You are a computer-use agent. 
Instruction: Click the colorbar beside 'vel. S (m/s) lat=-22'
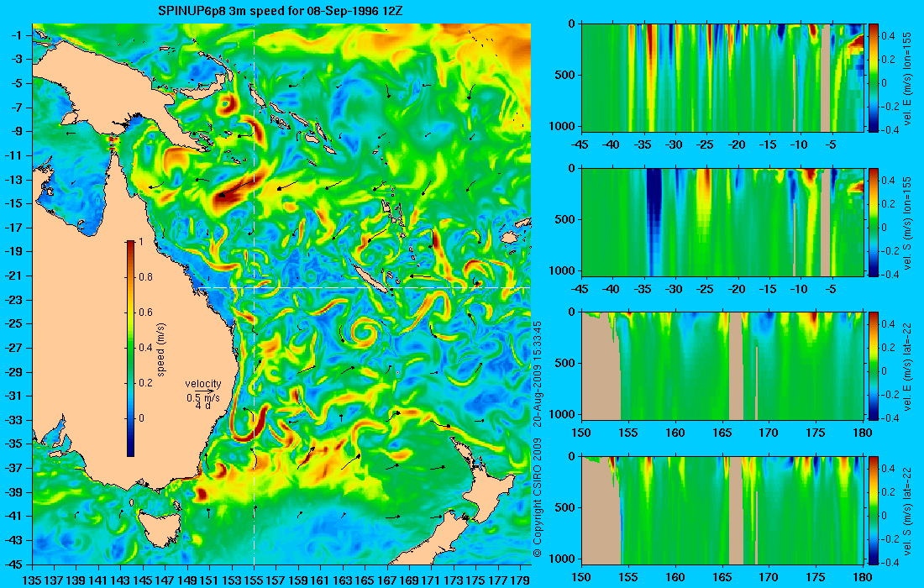pos(874,510)
